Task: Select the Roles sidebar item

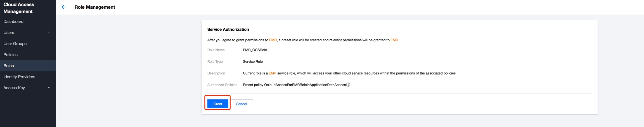Action: (9, 66)
